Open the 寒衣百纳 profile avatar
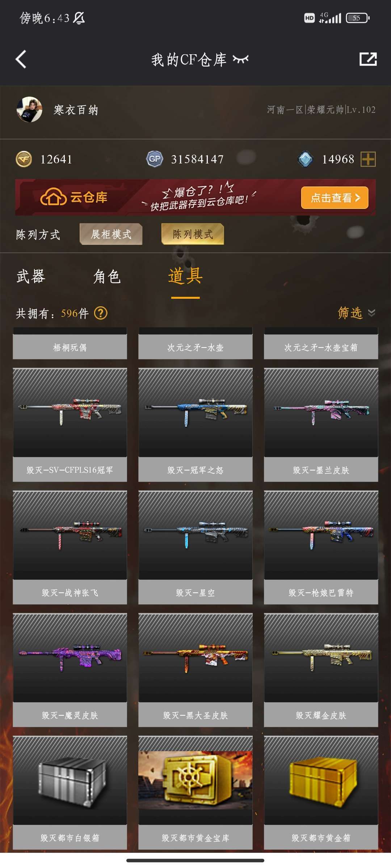Viewport: 391px width, 868px height. [29, 110]
